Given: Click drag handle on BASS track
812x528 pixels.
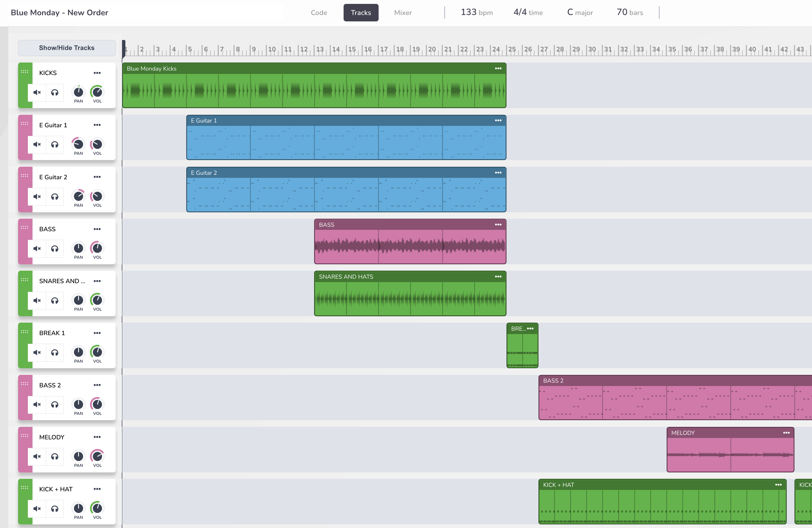Looking at the screenshot, I should click(24, 228).
